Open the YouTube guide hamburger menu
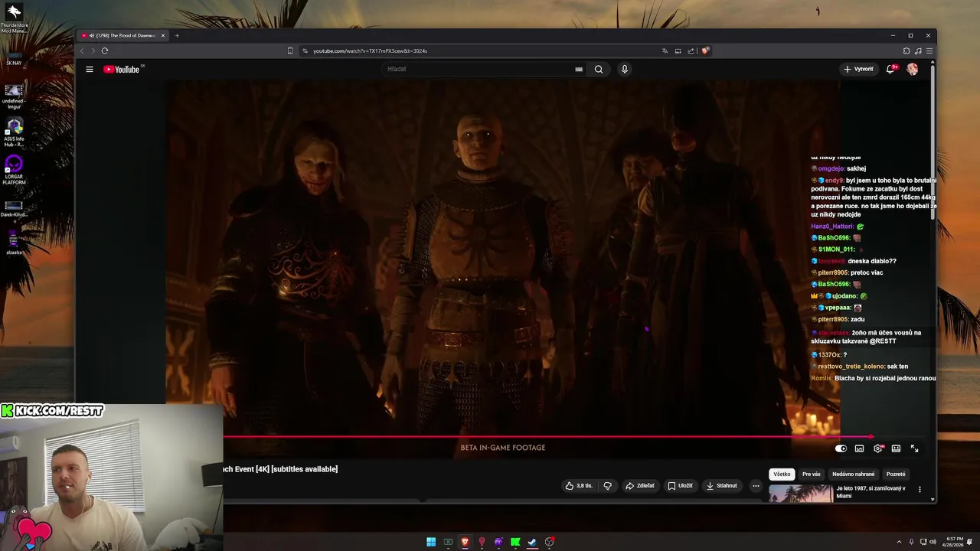 click(90, 69)
